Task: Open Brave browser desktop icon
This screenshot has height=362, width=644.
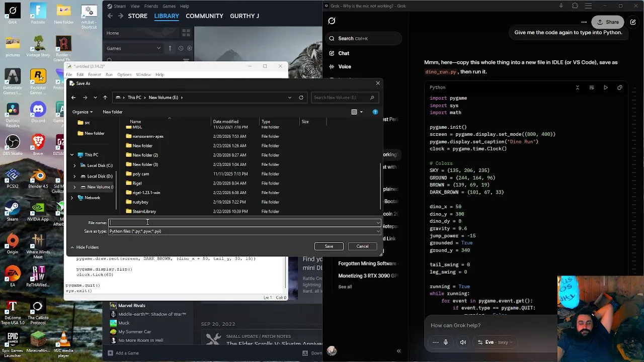Action: pos(38,145)
